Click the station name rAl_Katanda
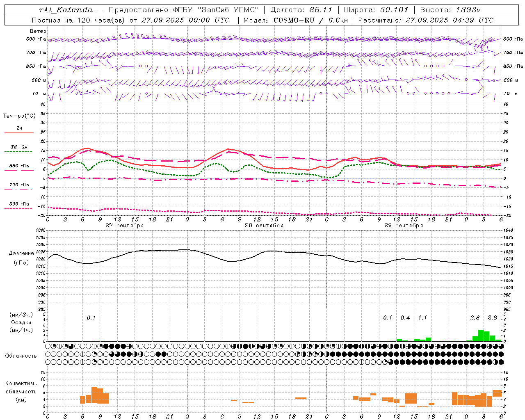This screenshot has height=420, width=525. coord(66,10)
